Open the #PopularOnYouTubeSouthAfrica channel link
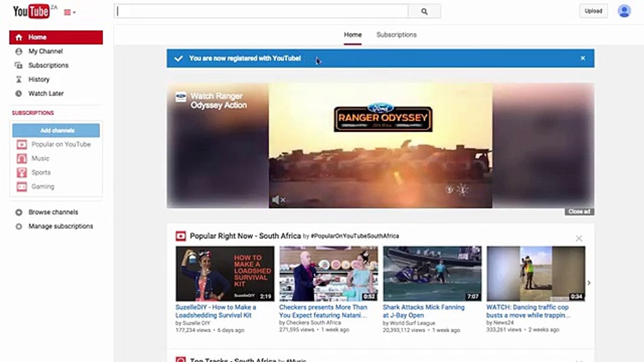 (x=355, y=236)
